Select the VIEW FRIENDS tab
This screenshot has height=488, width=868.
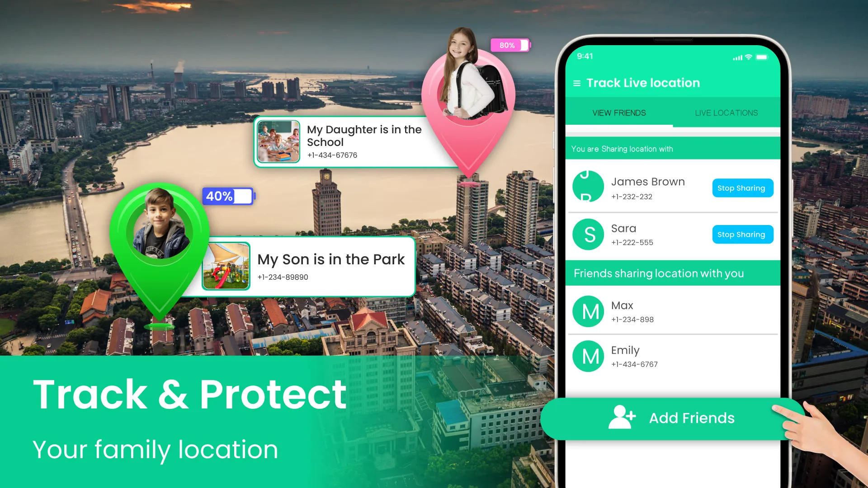619,113
